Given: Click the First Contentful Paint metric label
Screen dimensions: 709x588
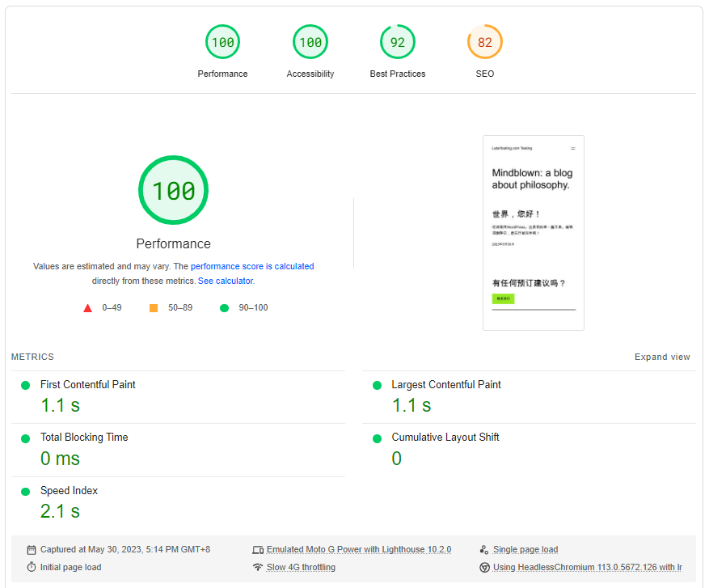Looking at the screenshot, I should 88,384.
